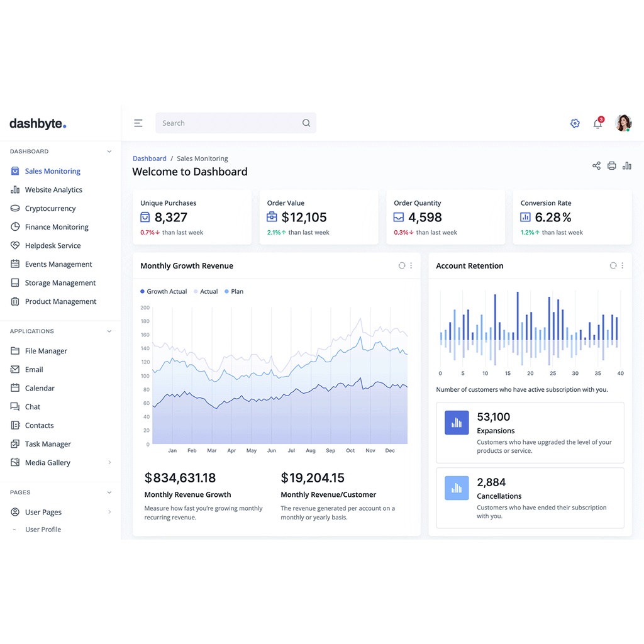Click the Task Manager sidebar icon

coord(15,443)
